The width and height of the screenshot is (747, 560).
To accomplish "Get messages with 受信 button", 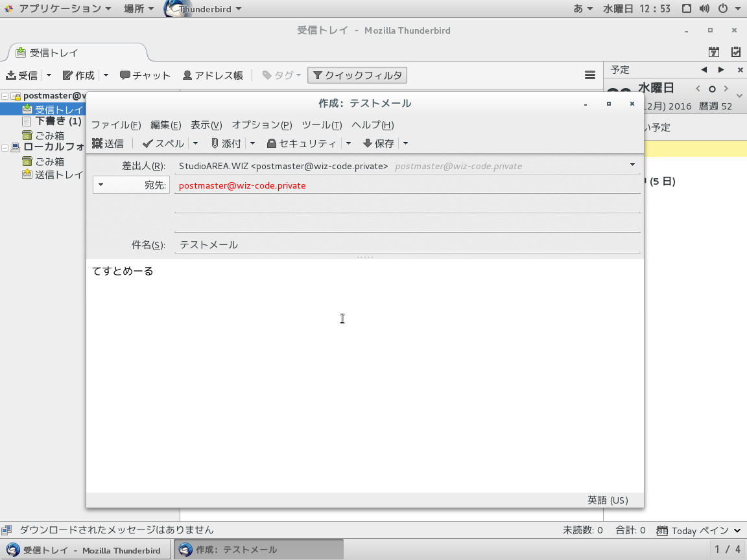I will point(22,75).
